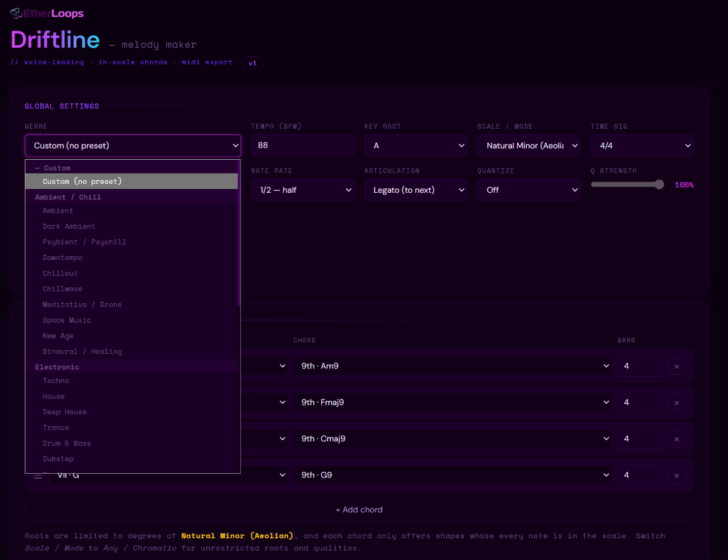The width and height of the screenshot is (728, 560).
Task: Remove the Fmaj9 chord row
Action: [677, 403]
